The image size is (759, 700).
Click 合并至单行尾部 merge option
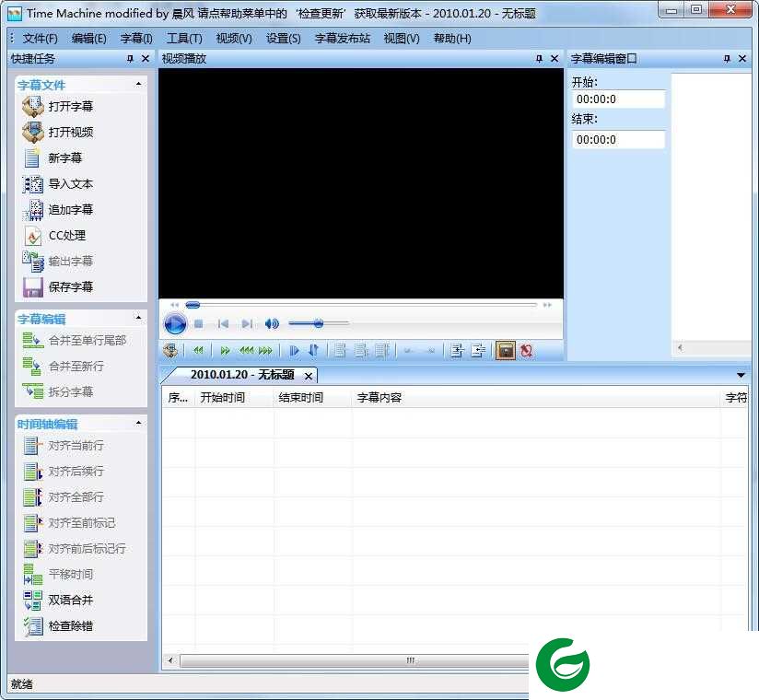[74, 340]
